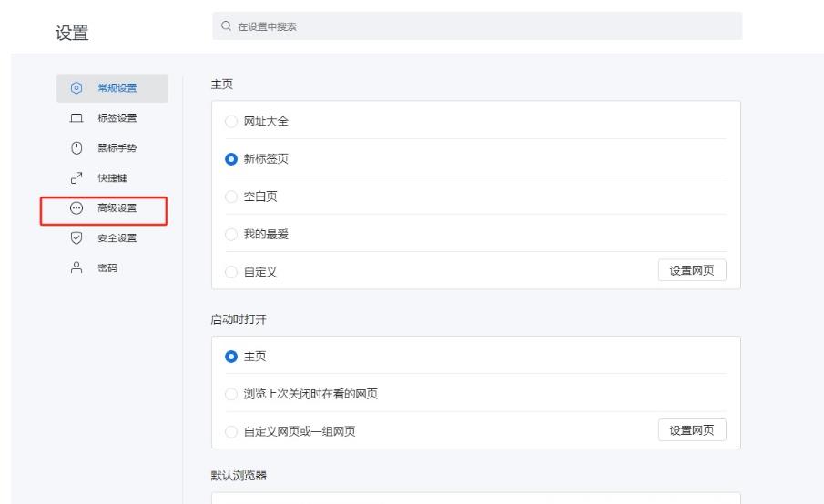Open 高级设置 section
824x504 pixels.
pyautogui.click(x=112, y=208)
